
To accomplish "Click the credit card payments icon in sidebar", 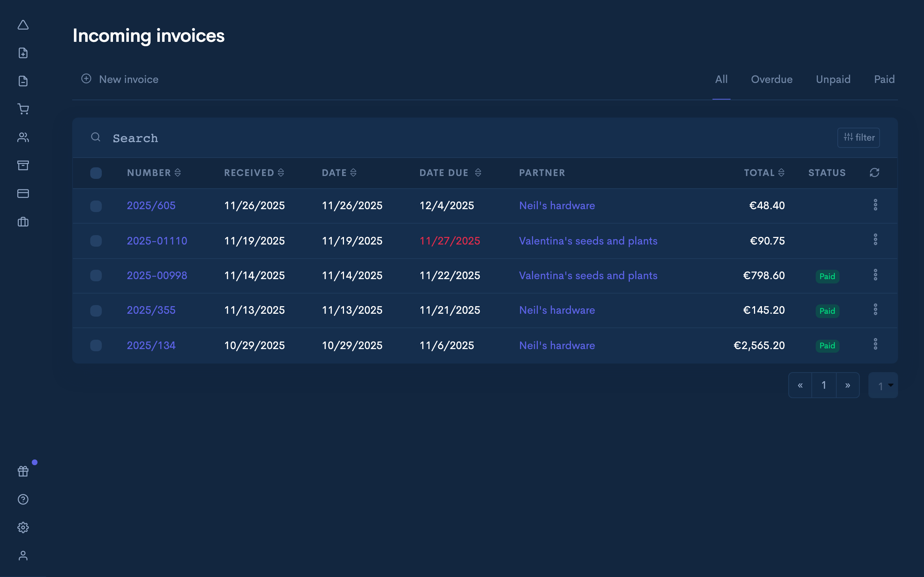I will click(23, 194).
